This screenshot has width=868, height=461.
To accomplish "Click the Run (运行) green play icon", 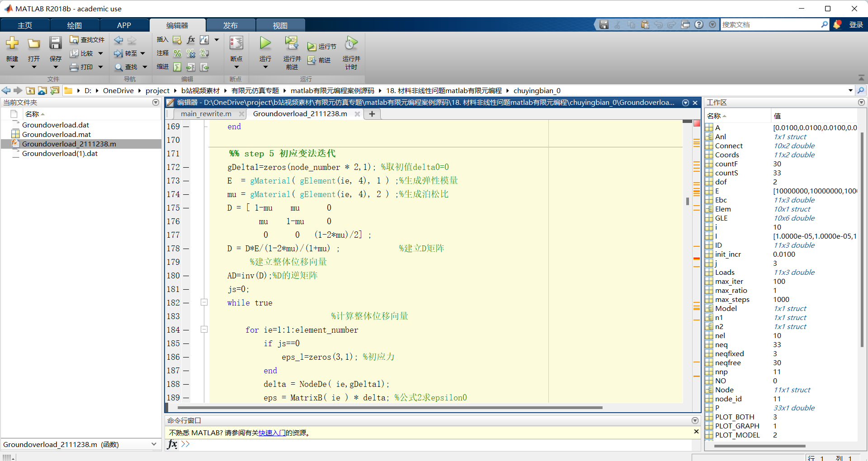I will tap(265, 43).
